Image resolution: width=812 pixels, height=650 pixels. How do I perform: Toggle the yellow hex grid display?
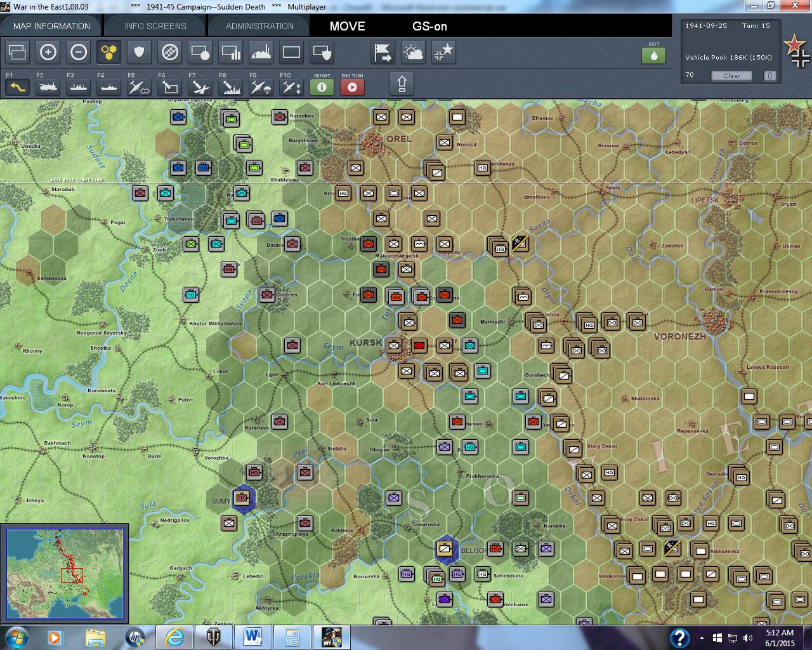click(109, 52)
